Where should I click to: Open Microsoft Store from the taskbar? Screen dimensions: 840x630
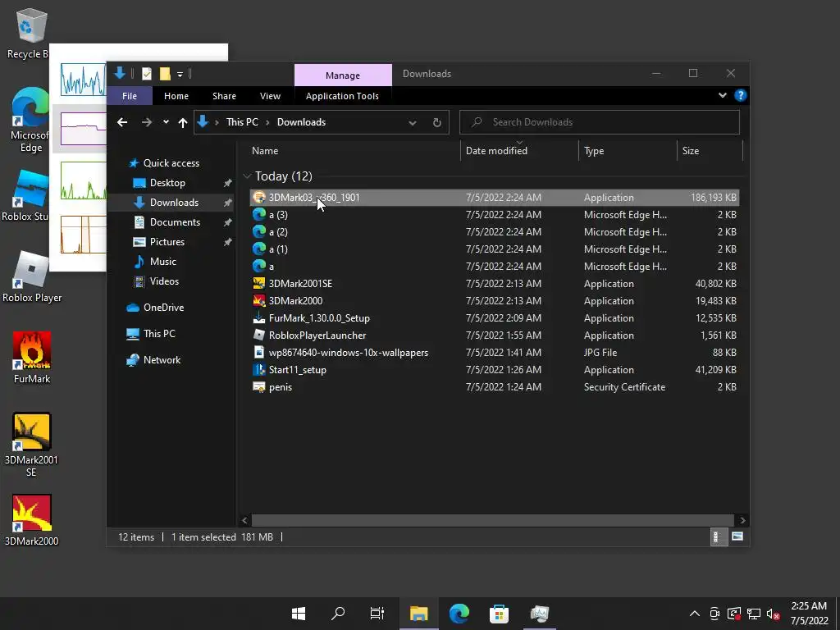(x=499, y=614)
